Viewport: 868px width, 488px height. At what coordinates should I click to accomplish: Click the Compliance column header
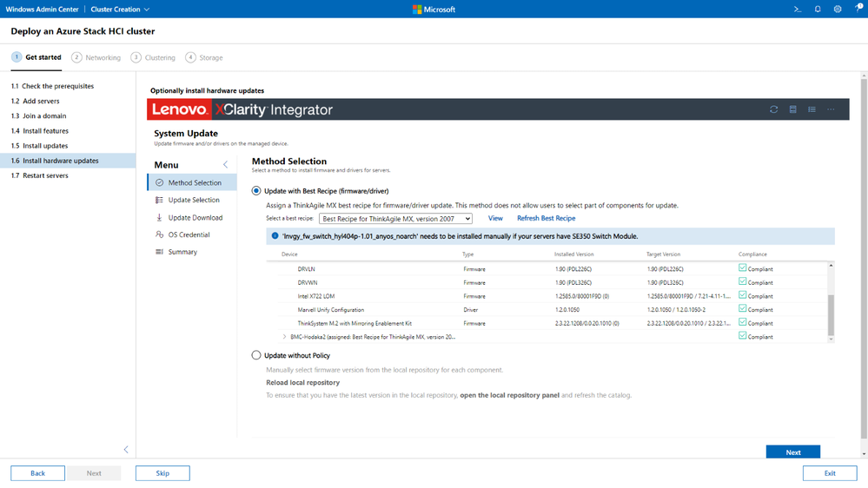point(752,254)
